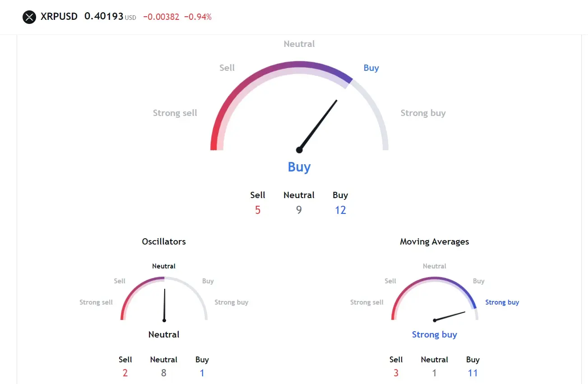The height and width of the screenshot is (384, 588).
Task: Open the Moving Averages section heading
Action: tap(435, 241)
